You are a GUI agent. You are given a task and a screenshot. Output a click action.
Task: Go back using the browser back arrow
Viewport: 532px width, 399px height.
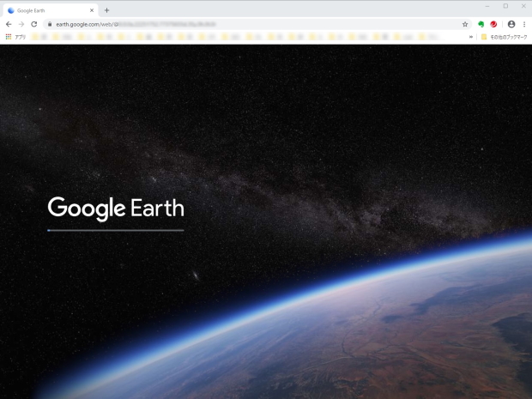tap(9, 24)
